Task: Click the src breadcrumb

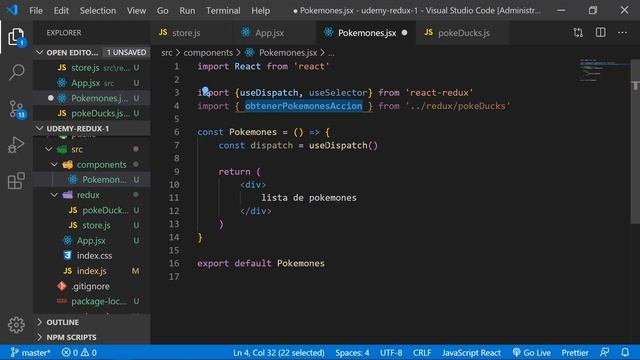Action: (167, 53)
